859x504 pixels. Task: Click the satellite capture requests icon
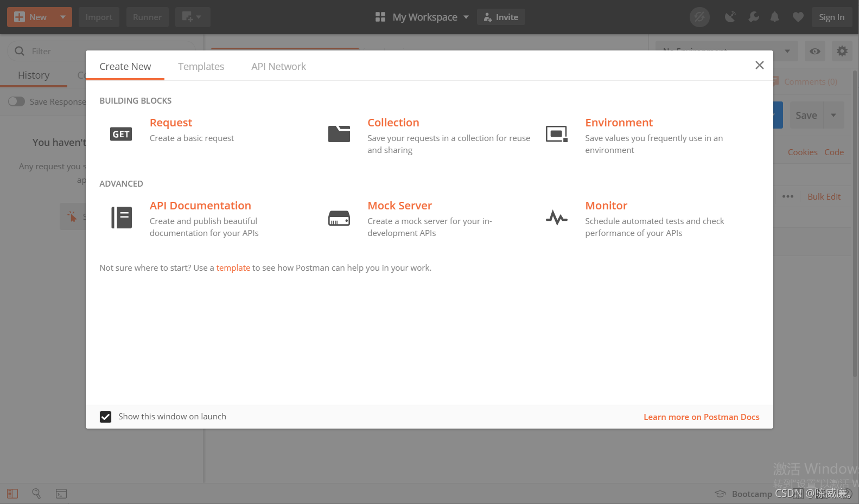(730, 17)
